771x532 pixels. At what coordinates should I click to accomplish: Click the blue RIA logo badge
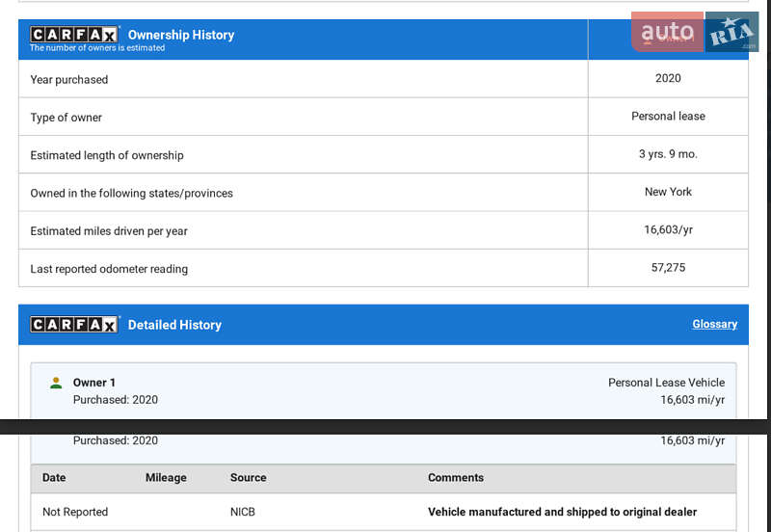coord(731,33)
